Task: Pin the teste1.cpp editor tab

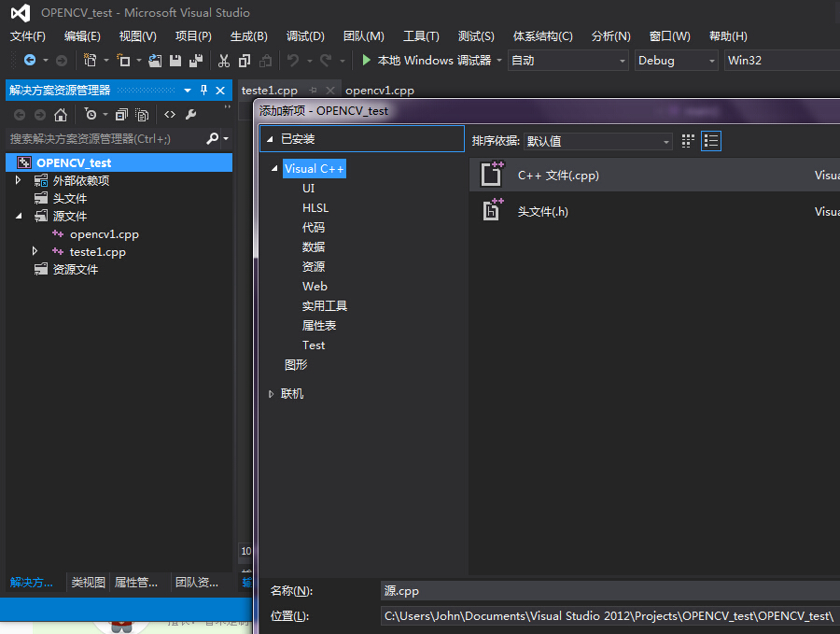Action: pyautogui.click(x=314, y=90)
